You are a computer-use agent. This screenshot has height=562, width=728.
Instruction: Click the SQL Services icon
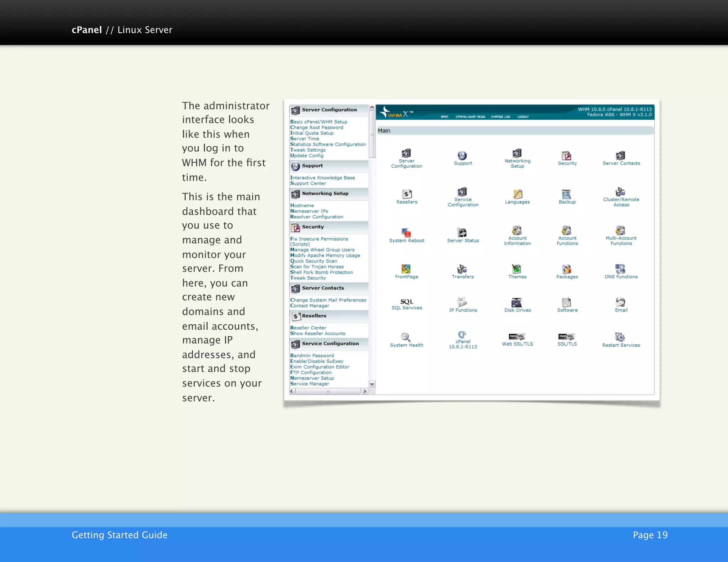point(407,302)
